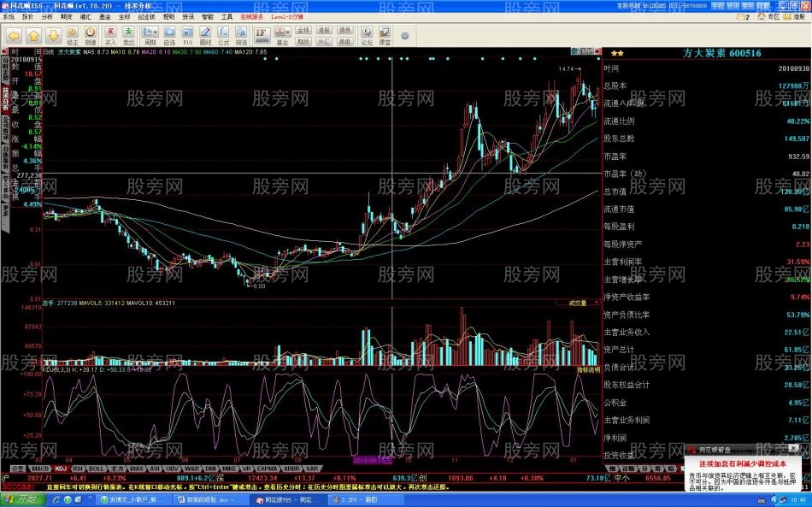The width and height of the screenshot is (812, 507).
Task: Click the 手机 button in the title bar
Action: coord(717,6)
